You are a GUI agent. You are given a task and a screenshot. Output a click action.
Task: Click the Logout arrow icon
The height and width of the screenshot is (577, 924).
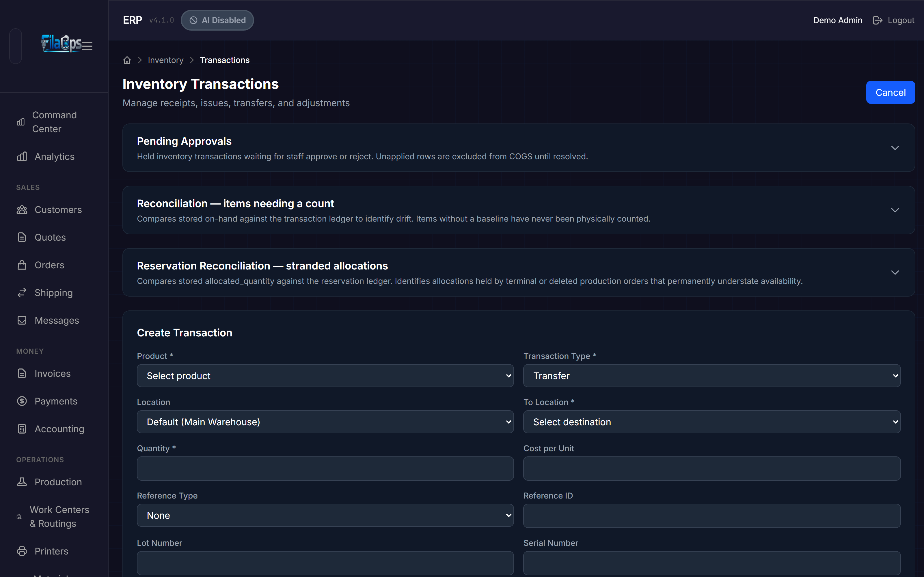(x=878, y=20)
